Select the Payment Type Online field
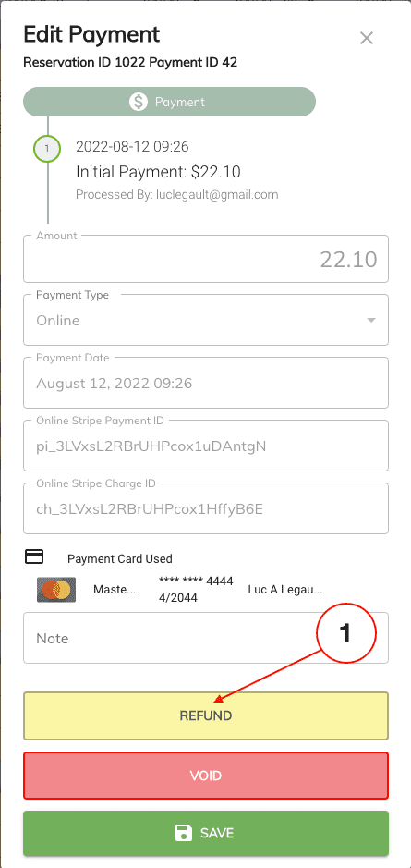 point(206,320)
